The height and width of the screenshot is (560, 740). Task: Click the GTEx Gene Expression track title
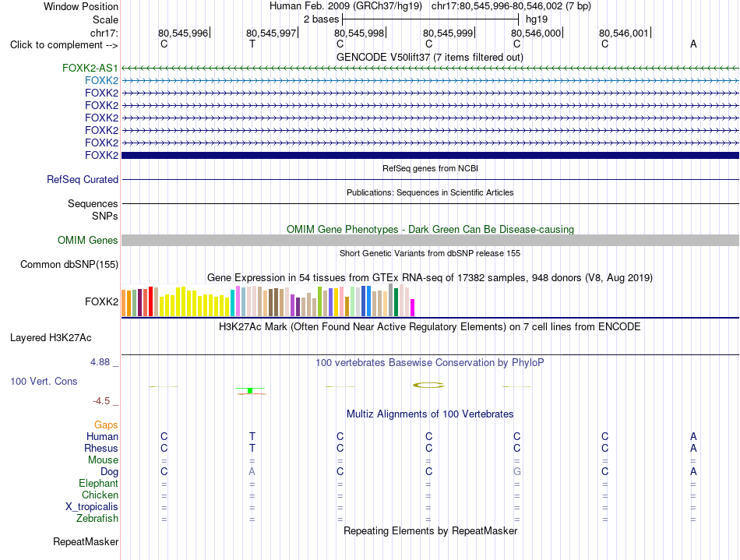[430, 277]
